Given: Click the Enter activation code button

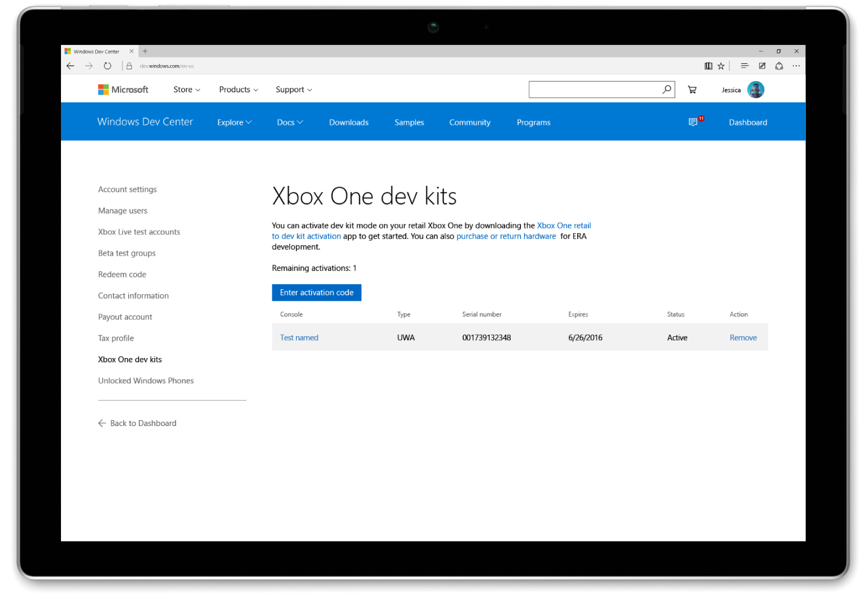Looking at the screenshot, I should tap(316, 292).
